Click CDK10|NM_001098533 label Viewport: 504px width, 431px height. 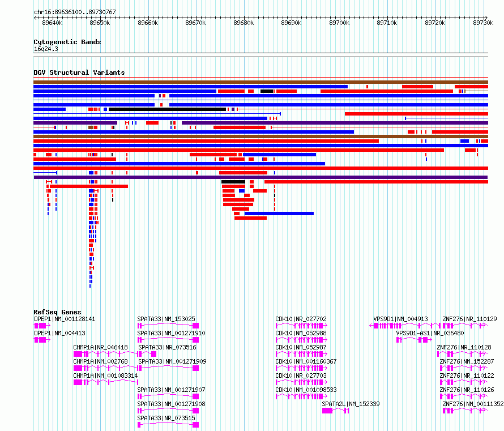click(306, 390)
